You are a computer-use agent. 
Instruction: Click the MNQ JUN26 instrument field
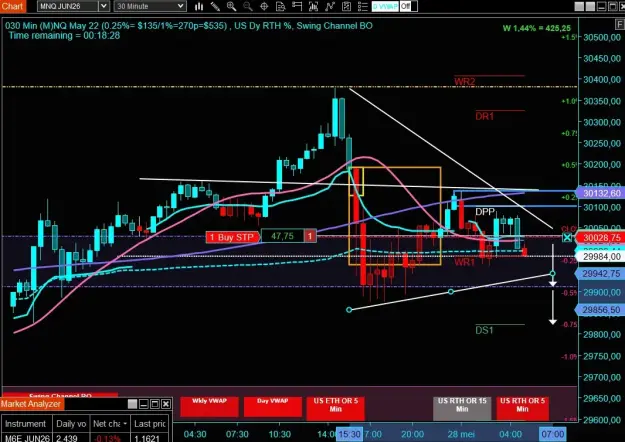pos(68,6)
